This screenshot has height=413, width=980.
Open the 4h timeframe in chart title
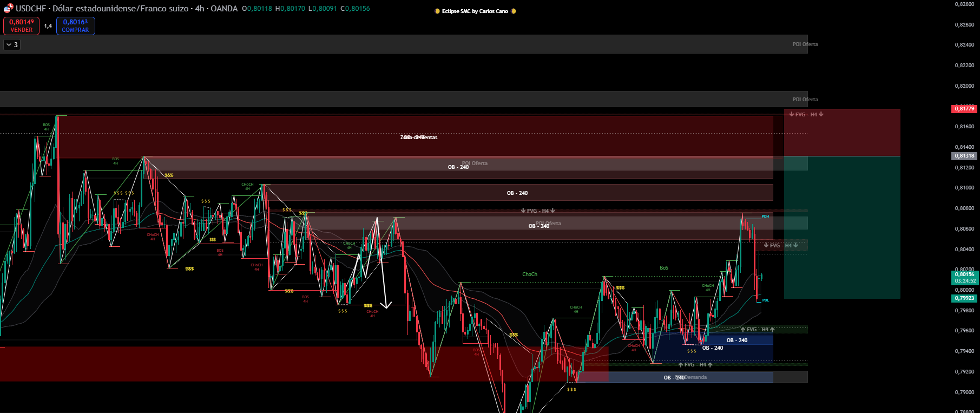200,9
